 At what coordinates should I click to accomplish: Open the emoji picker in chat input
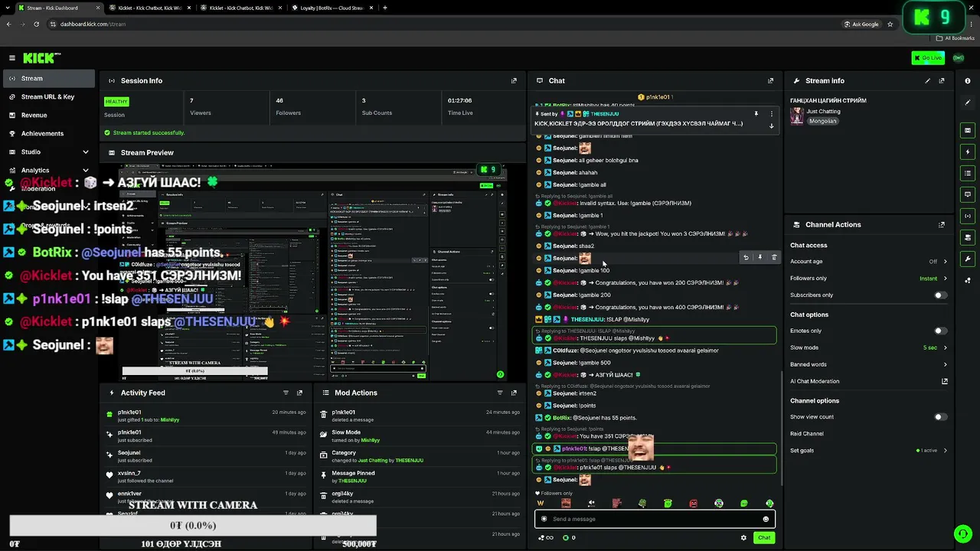[x=766, y=519]
